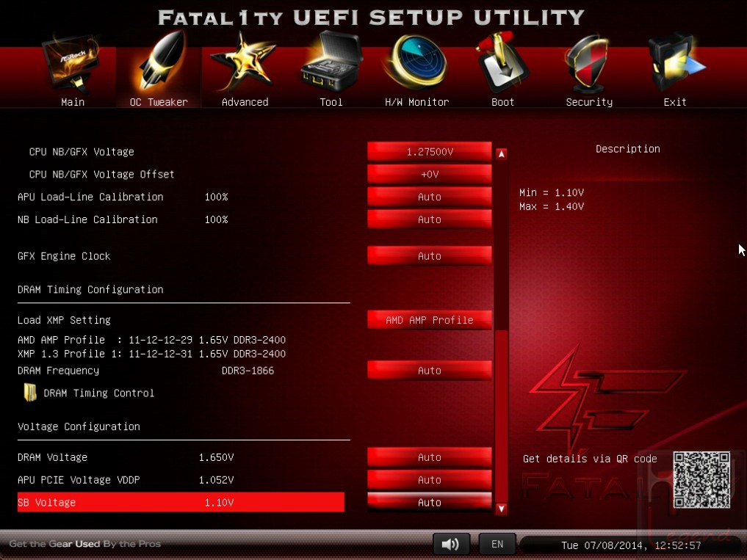
Task: Click the date and time display
Action: coord(631,545)
